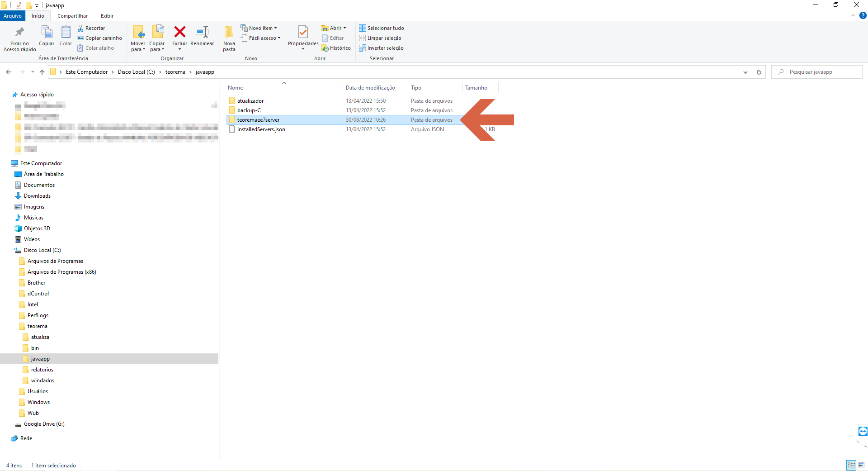Open the Mover para dropdown
The image size is (868, 471).
(138, 39)
